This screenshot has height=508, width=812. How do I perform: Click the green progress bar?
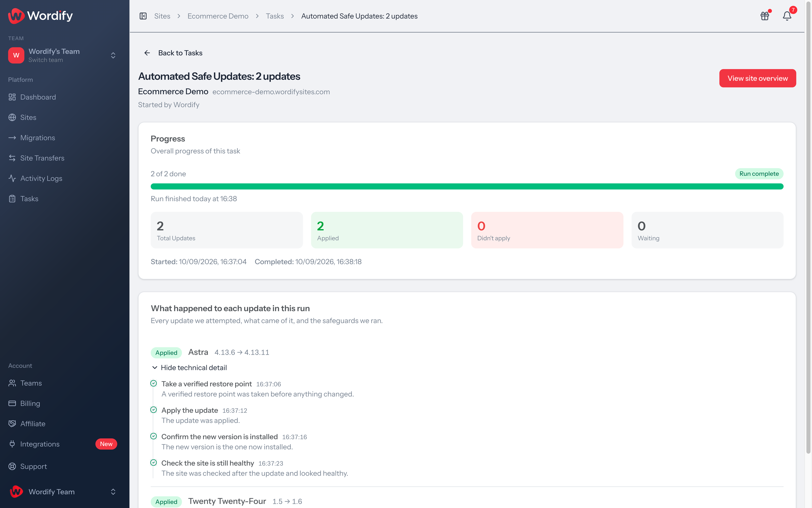(x=467, y=186)
